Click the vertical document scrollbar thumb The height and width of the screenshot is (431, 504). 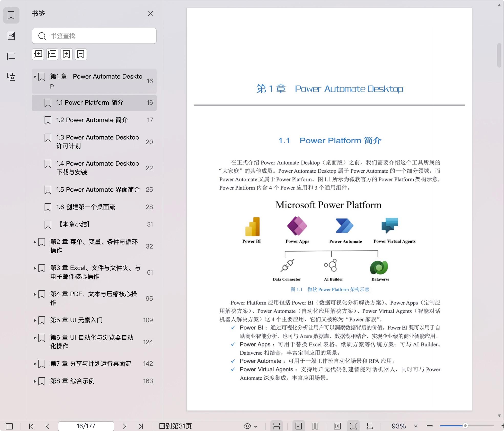tap(499, 55)
